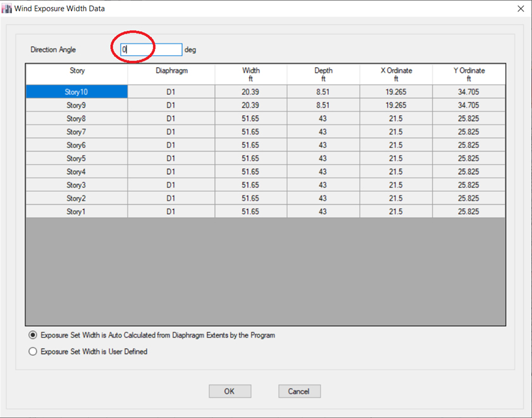532x418 pixels.
Task: Select the Story1 row
Action: pos(76,211)
